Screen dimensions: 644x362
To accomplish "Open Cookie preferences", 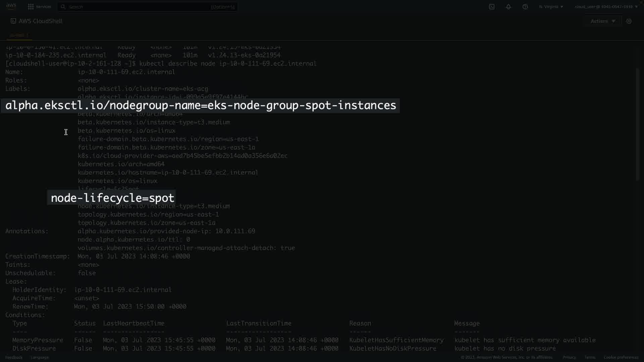I will 621,357.
